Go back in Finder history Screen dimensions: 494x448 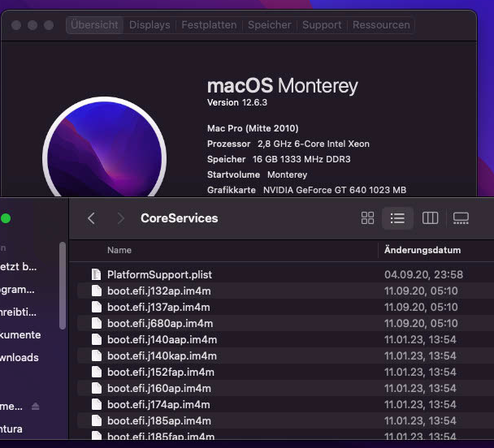(x=91, y=218)
